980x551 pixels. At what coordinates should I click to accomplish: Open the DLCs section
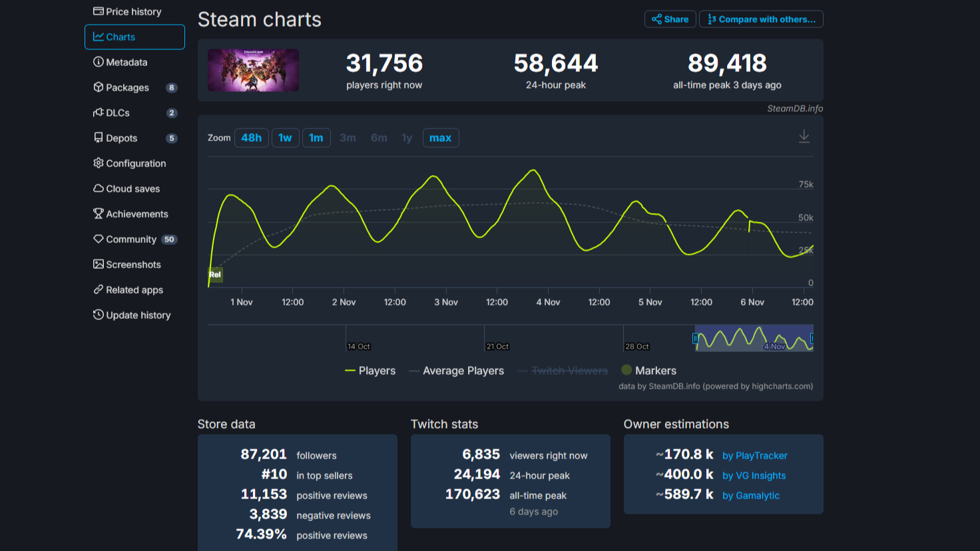pos(134,112)
